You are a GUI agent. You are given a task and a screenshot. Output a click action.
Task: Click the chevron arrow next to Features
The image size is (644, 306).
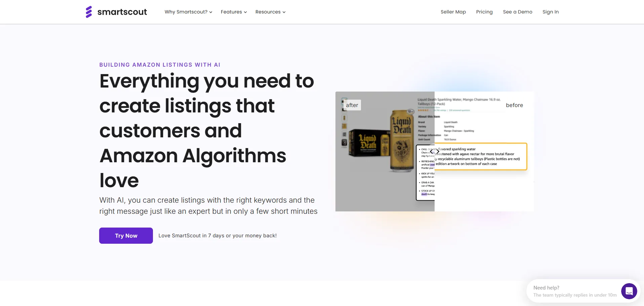pos(245,12)
